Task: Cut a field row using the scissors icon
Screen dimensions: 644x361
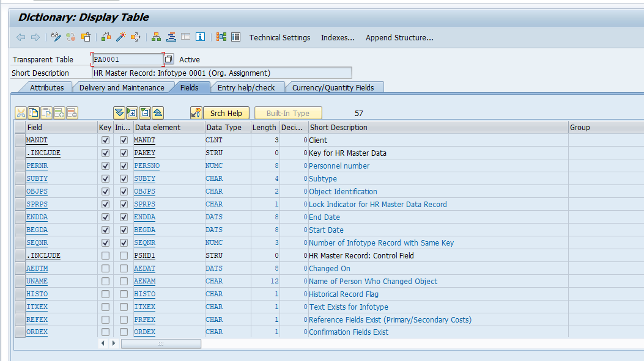Action: [x=21, y=112]
